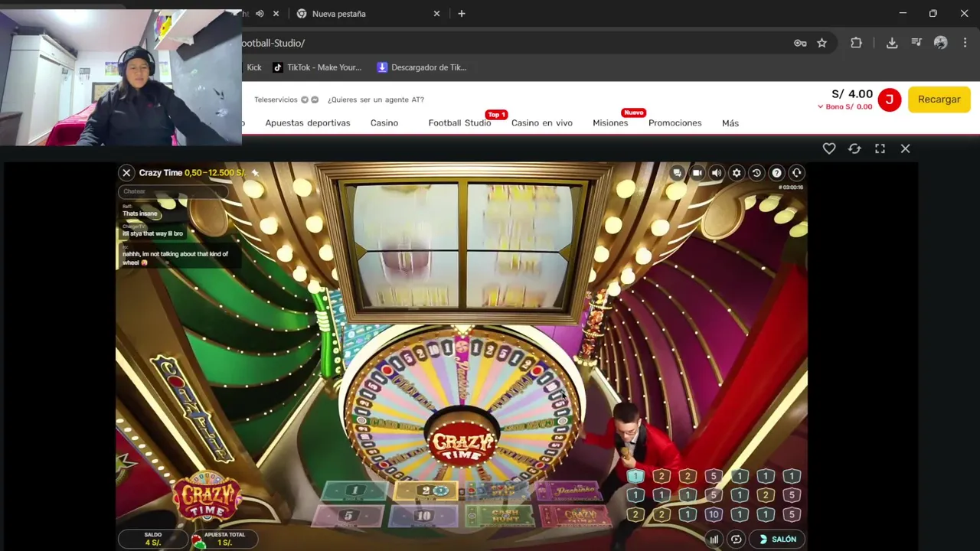This screenshot has width=980, height=551.
Task: Bet on Cash Hunt bonus spot
Action: pyautogui.click(x=501, y=516)
